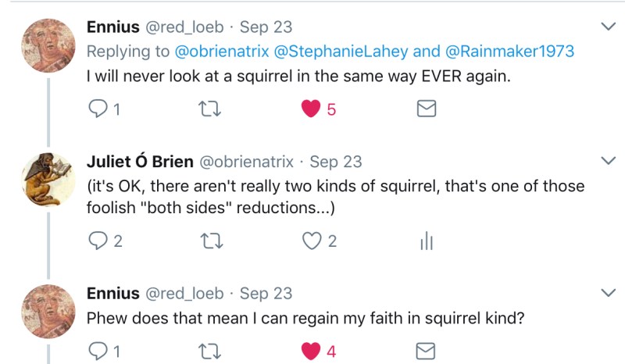The height and width of the screenshot is (364, 625).
Task: Unlike the tweet with 4 likes
Action: (312, 351)
